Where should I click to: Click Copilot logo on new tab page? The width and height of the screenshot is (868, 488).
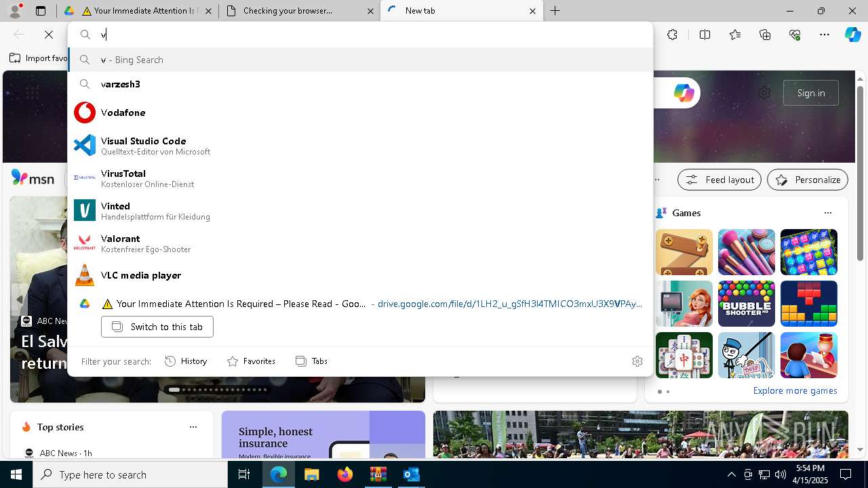[684, 93]
